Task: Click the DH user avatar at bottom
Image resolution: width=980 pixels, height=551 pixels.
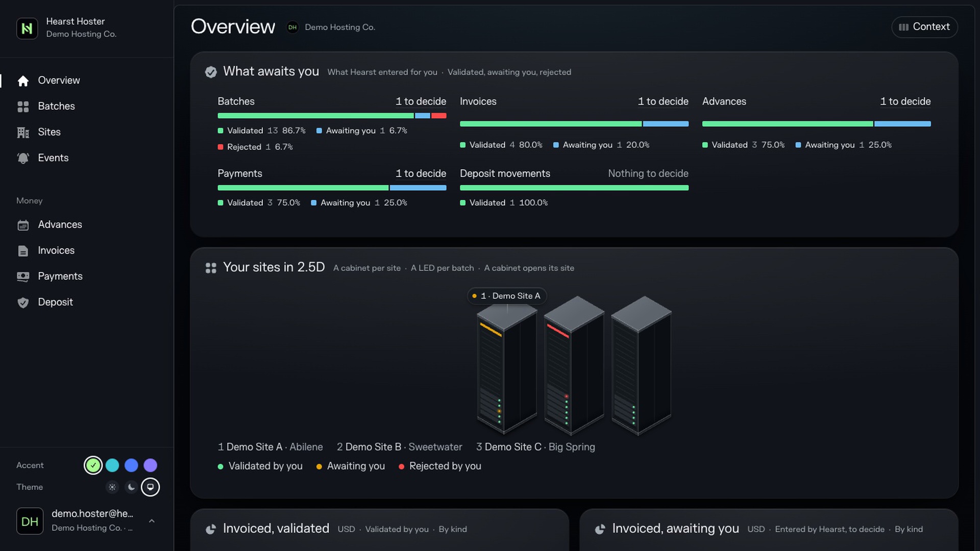Action: (x=30, y=521)
